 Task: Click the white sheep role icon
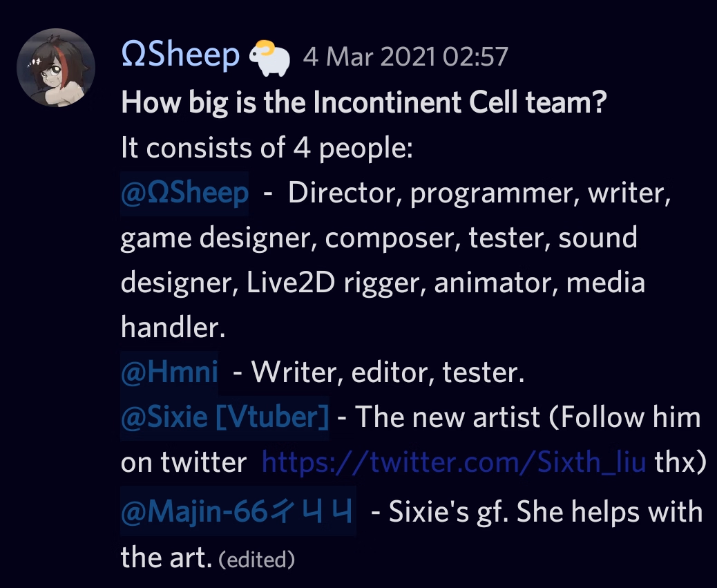(269, 57)
